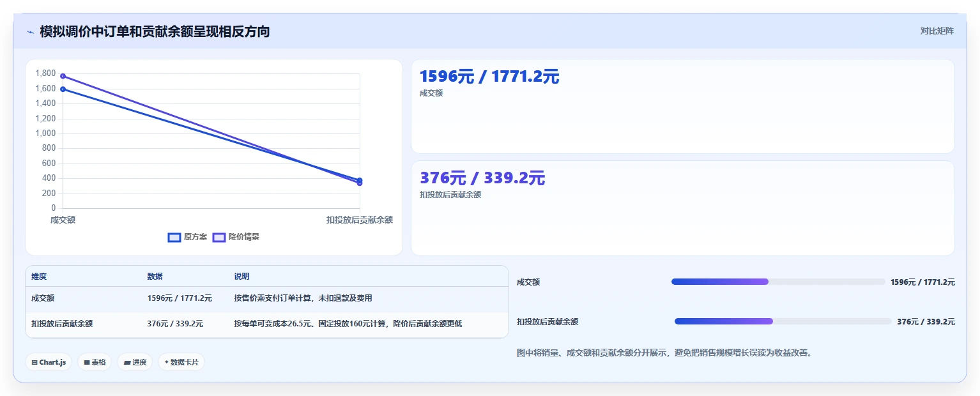Click the 376元 / 339.2元 table cell
Image resolution: width=980 pixels, height=396 pixels.
pyautogui.click(x=175, y=324)
